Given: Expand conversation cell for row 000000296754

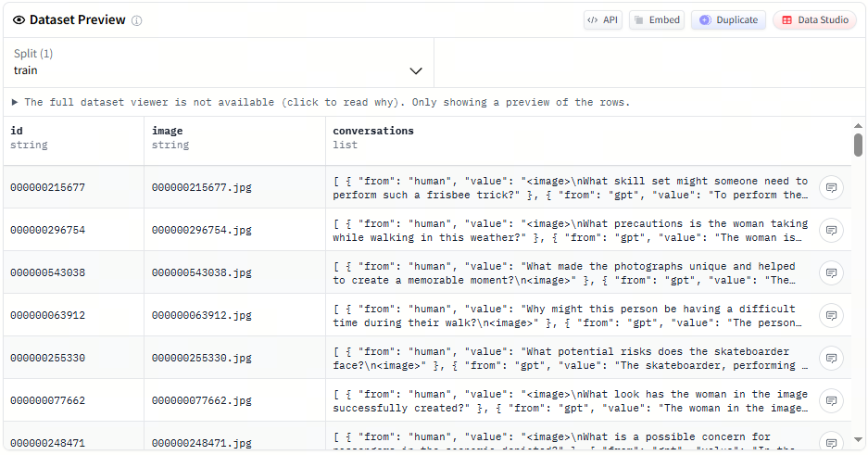Looking at the screenshot, I should point(832,230).
